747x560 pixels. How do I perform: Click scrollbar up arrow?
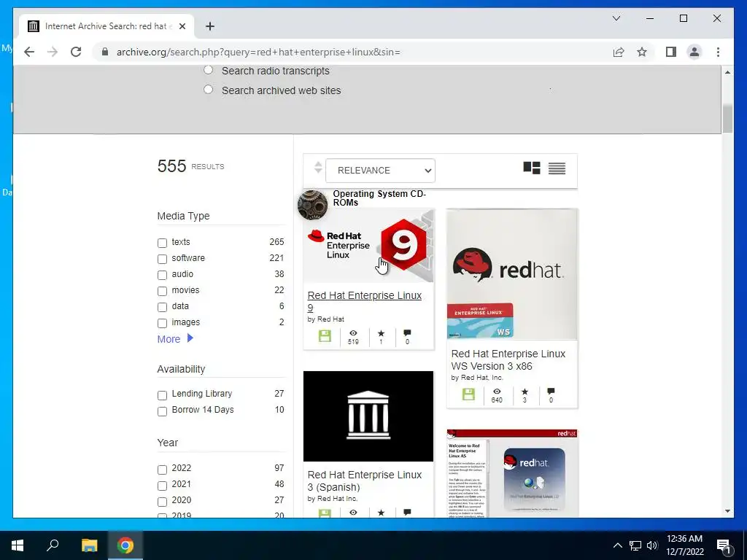pyautogui.click(x=727, y=72)
